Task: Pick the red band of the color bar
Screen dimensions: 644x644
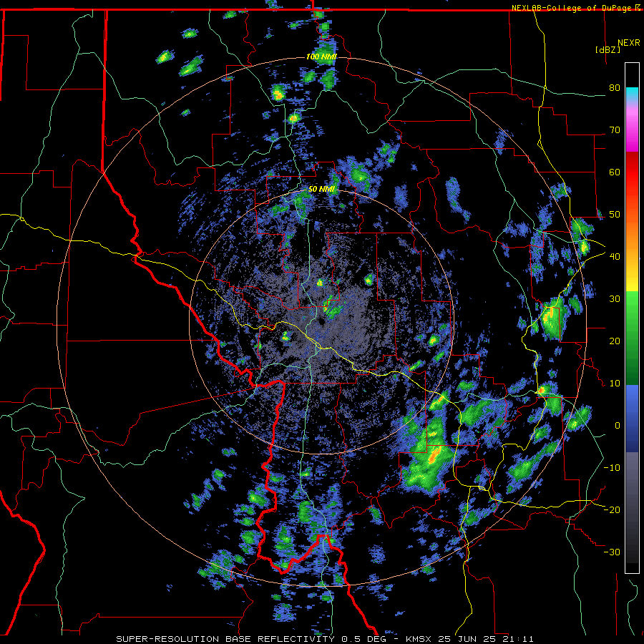Action: point(632,172)
